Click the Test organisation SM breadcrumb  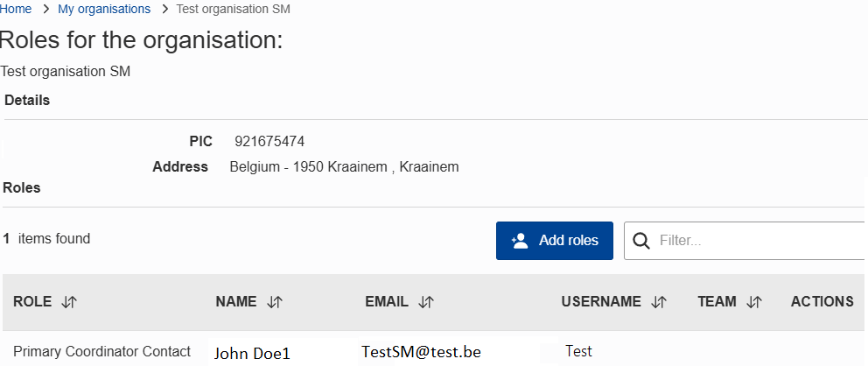coord(233,9)
